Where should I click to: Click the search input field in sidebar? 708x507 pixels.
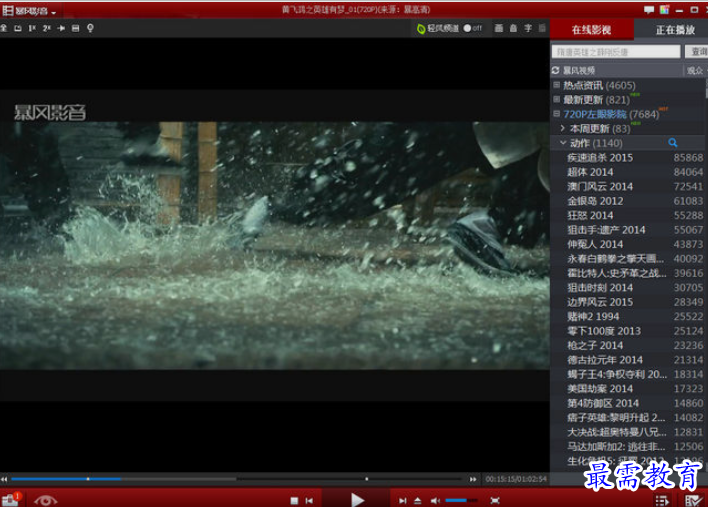pyautogui.click(x=616, y=52)
